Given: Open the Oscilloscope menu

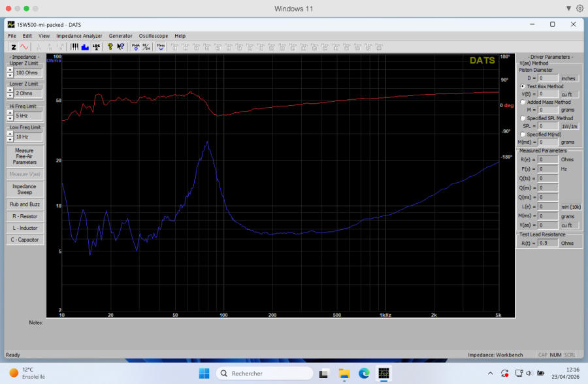Looking at the screenshot, I should (x=153, y=36).
